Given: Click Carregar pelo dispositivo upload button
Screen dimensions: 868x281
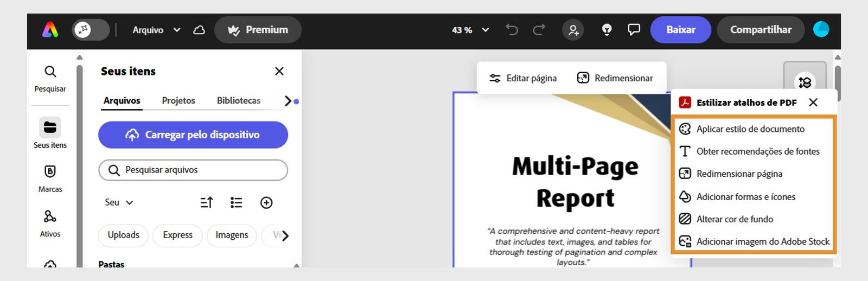Looking at the screenshot, I should point(193,135).
